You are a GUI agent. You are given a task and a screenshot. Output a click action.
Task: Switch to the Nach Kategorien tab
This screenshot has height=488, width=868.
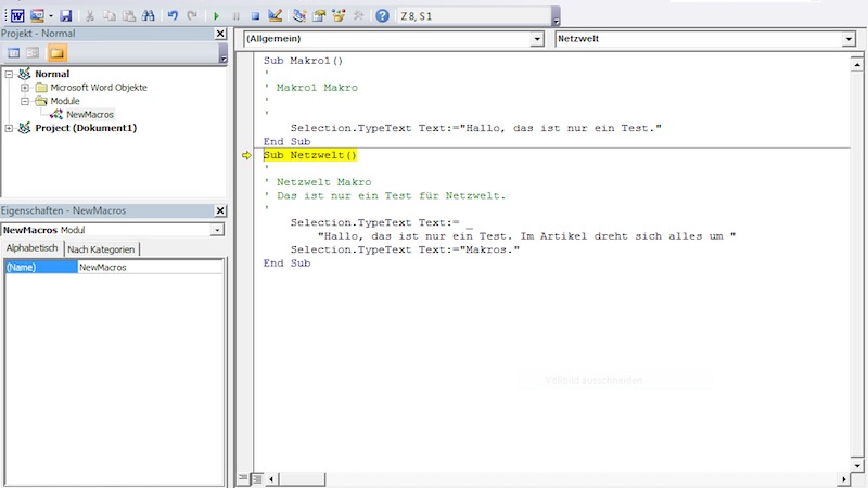[x=101, y=249]
